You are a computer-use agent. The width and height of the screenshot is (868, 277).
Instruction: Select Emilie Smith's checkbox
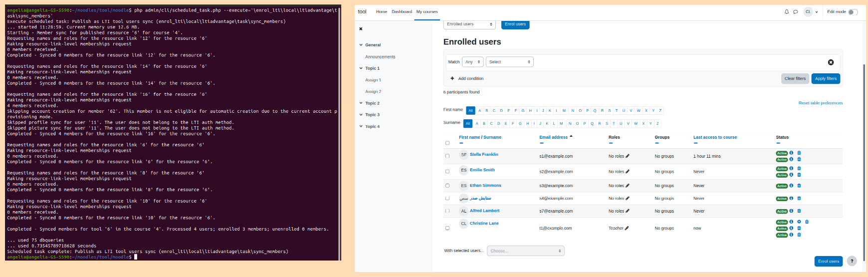447,172
